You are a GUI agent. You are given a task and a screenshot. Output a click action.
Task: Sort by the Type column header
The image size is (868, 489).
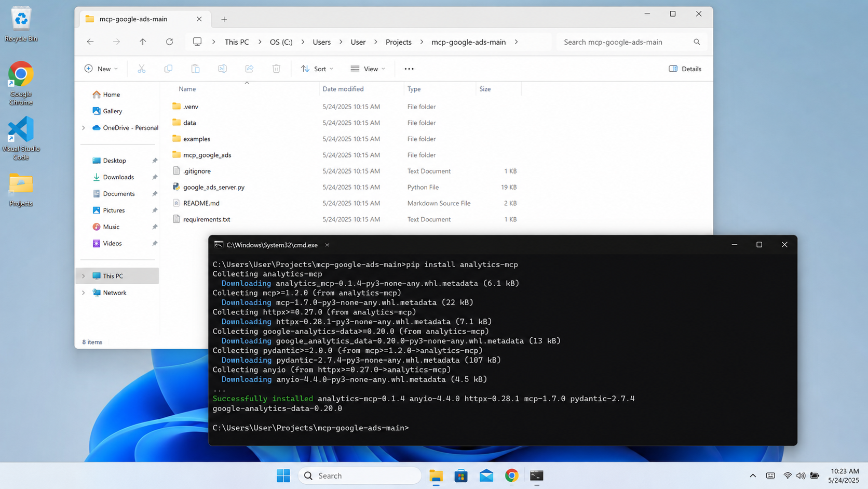pos(414,89)
